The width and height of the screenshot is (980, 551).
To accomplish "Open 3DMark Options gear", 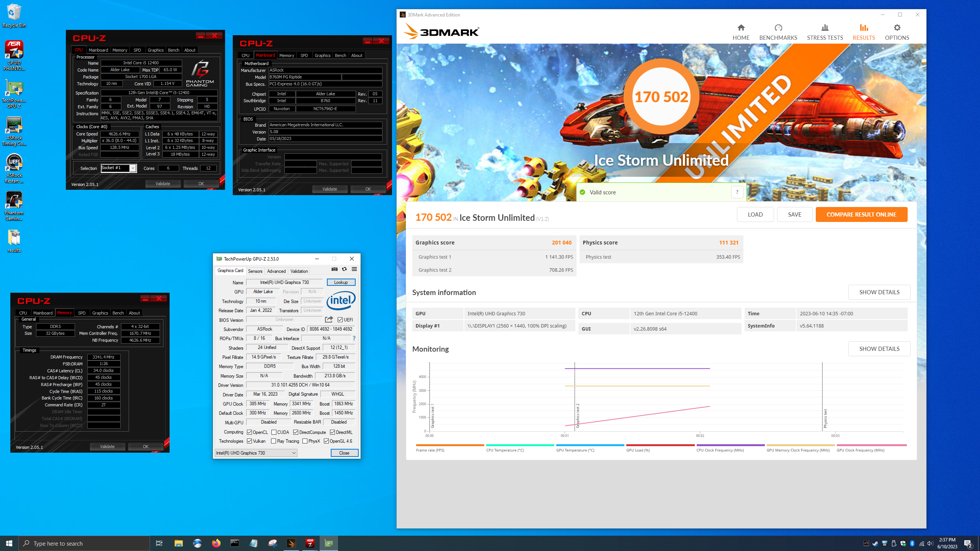I will point(897,32).
